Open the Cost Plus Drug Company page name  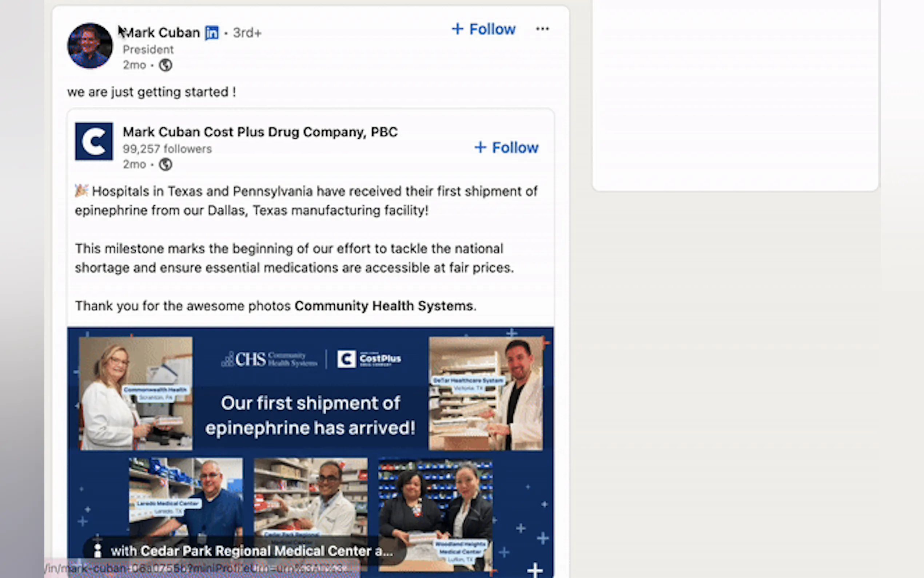260,132
